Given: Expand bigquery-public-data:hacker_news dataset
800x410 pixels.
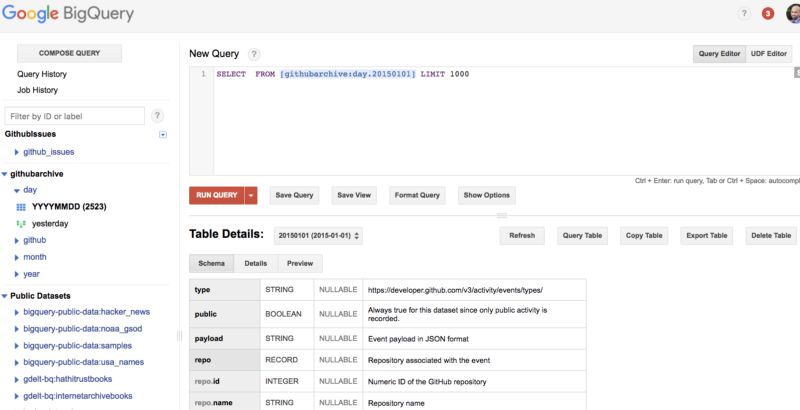Looking at the screenshot, I should pos(17,312).
